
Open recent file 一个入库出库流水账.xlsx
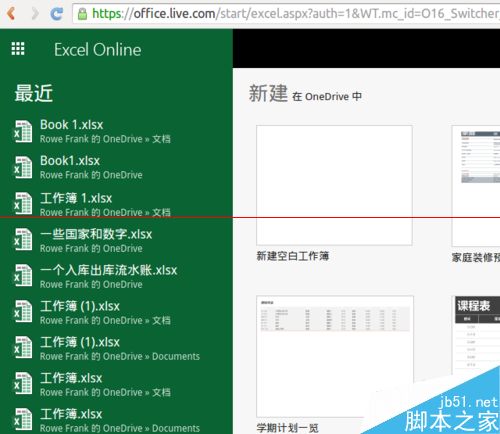(109, 270)
